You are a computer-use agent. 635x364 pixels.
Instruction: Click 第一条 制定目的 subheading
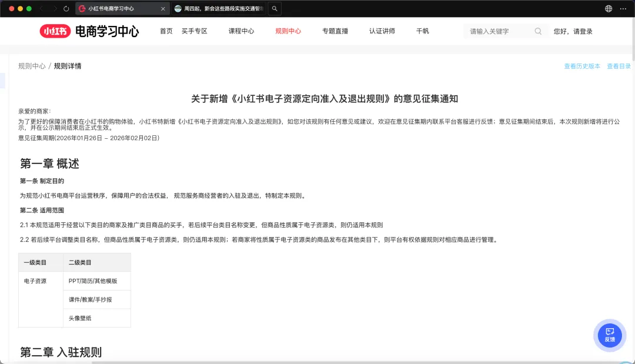(42, 181)
